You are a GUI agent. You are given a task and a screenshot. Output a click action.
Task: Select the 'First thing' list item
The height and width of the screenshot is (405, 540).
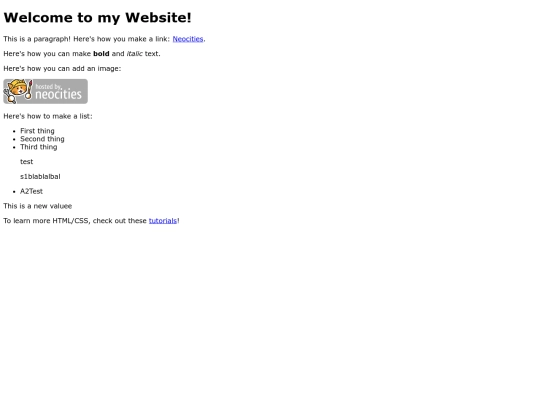point(37,131)
